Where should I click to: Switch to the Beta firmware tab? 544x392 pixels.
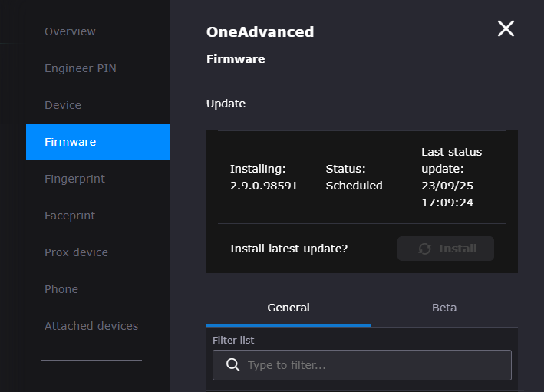(x=444, y=308)
